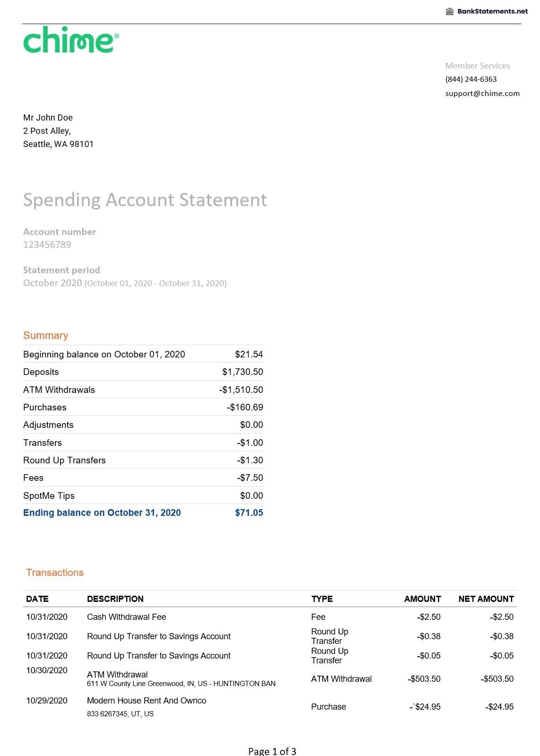Click the Spending Account Statement heading

[145, 200]
